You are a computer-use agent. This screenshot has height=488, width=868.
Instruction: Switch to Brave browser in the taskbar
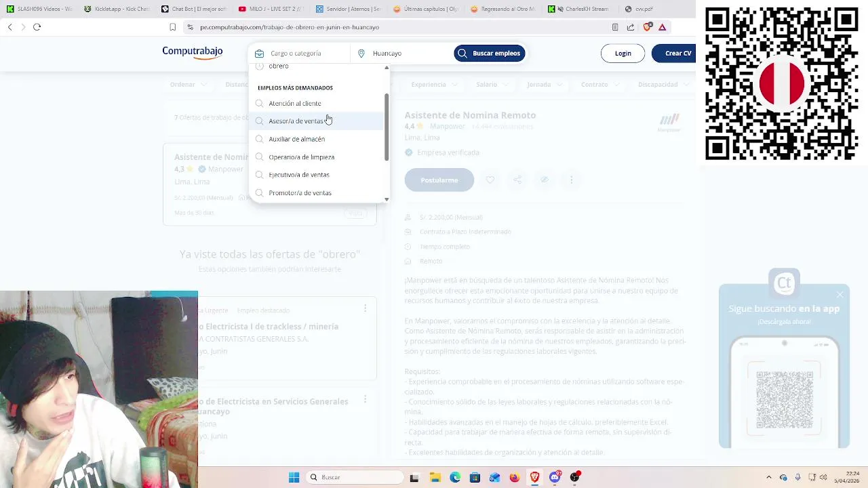click(x=535, y=477)
